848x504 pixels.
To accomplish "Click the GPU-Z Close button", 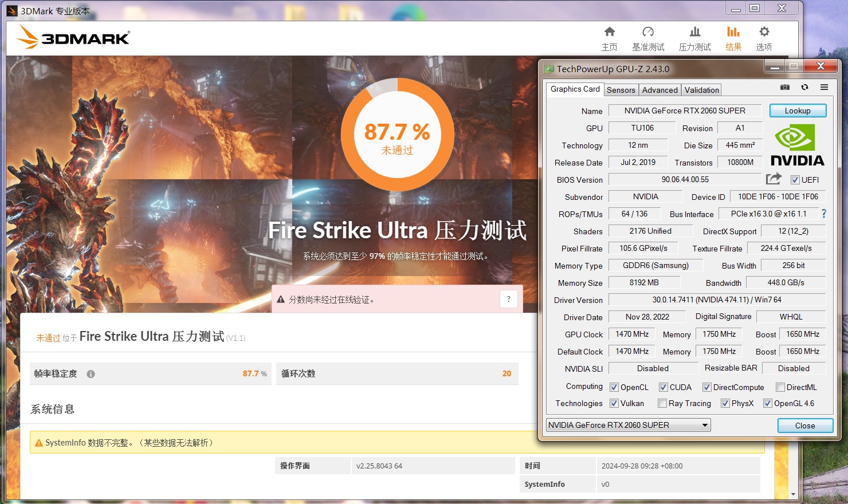I will point(805,426).
